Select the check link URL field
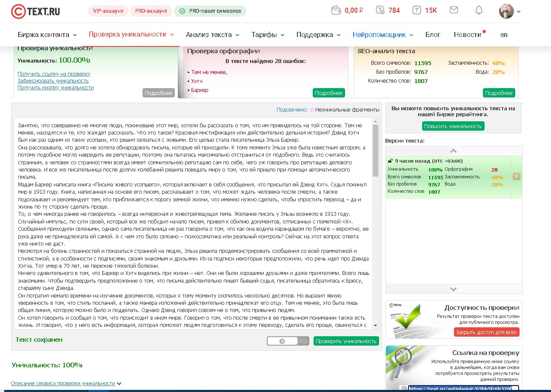The height and width of the screenshot is (392, 551). [463, 389]
